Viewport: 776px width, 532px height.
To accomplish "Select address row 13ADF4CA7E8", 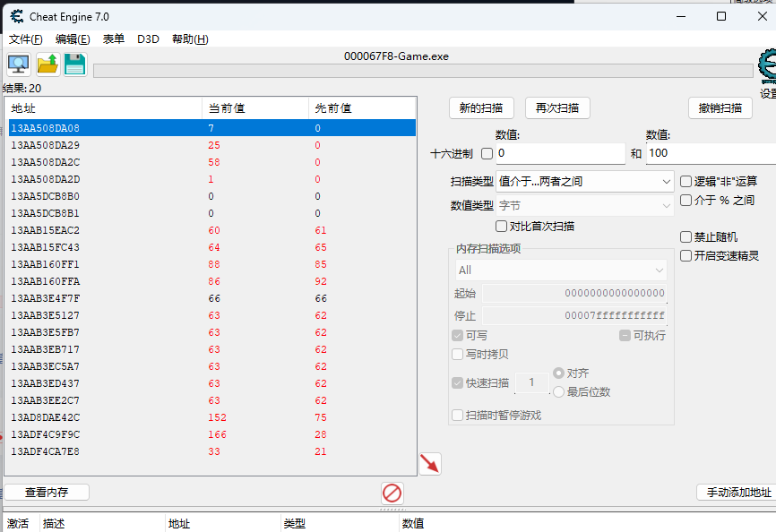I will click(211, 452).
